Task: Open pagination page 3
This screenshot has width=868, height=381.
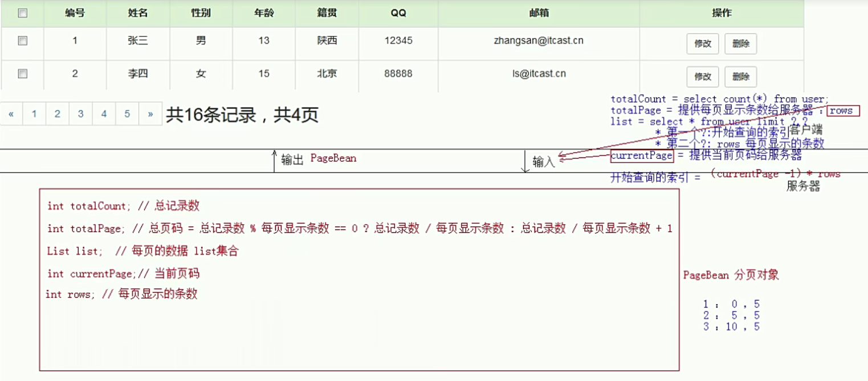Action: point(81,114)
